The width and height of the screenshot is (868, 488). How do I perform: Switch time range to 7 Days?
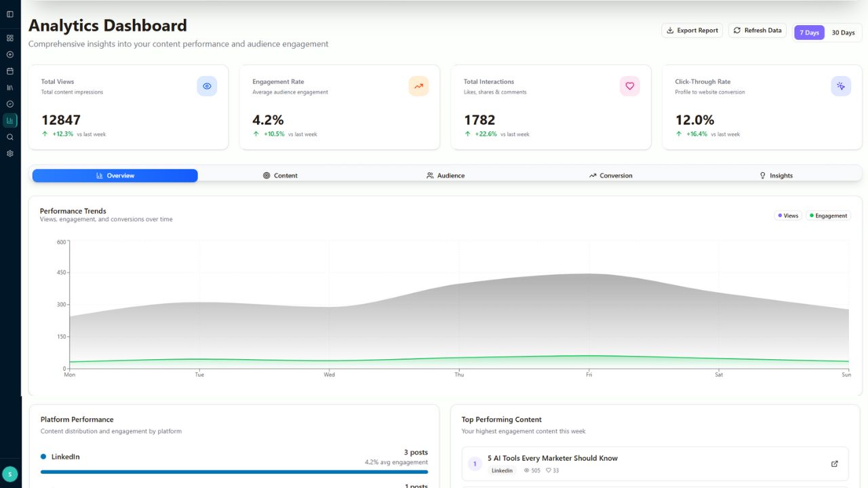click(809, 33)
